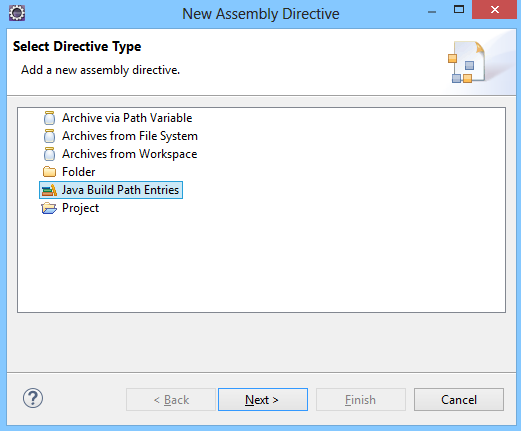Click the assembly directive wizard banner image
The width and height of the screenshot is (521, 431).
click(x=467, y=62)
